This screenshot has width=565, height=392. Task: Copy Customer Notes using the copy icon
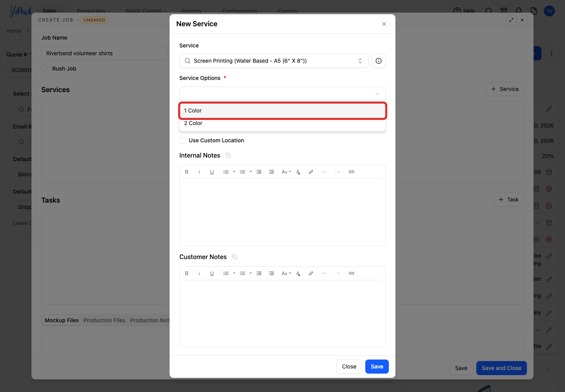235,257
